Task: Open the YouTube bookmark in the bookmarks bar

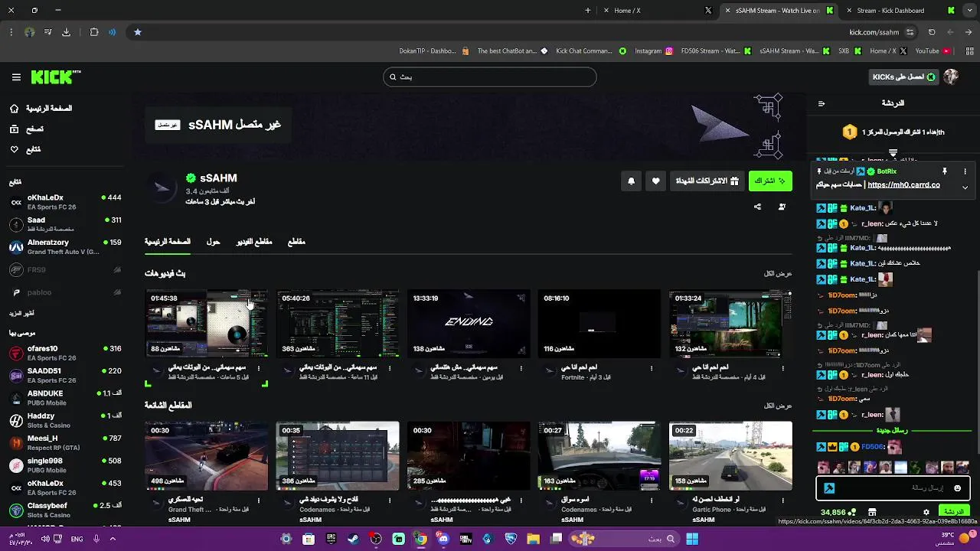Action: pos(933,51)
